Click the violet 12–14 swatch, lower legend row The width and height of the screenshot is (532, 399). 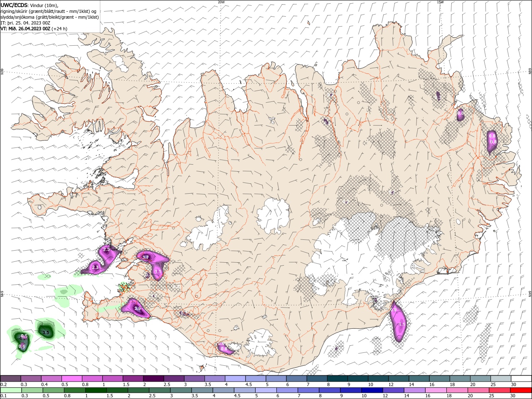[x=393, y=390]
